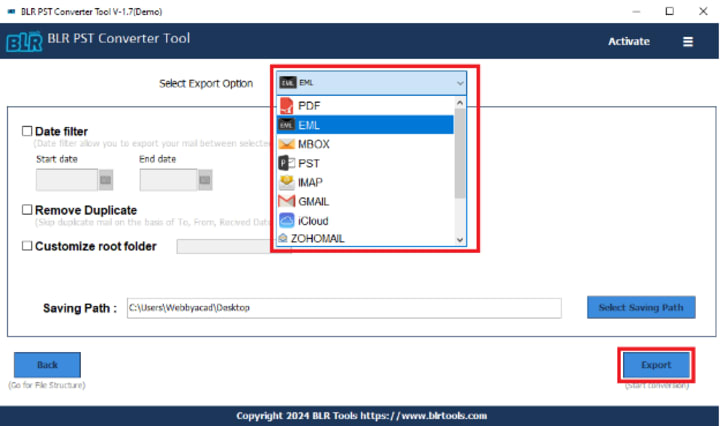Click the Start date input field

click(67, 179)
